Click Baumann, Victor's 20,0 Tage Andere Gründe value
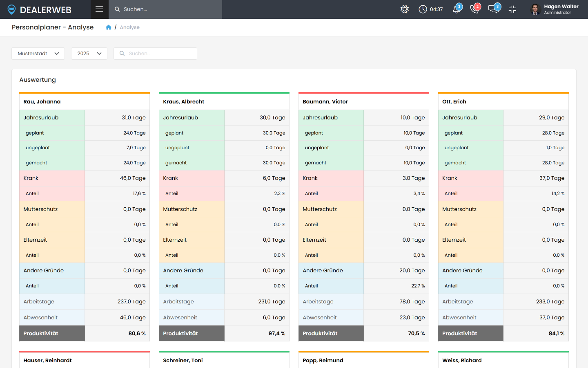The image size is (588, 368). pos(412,270)
